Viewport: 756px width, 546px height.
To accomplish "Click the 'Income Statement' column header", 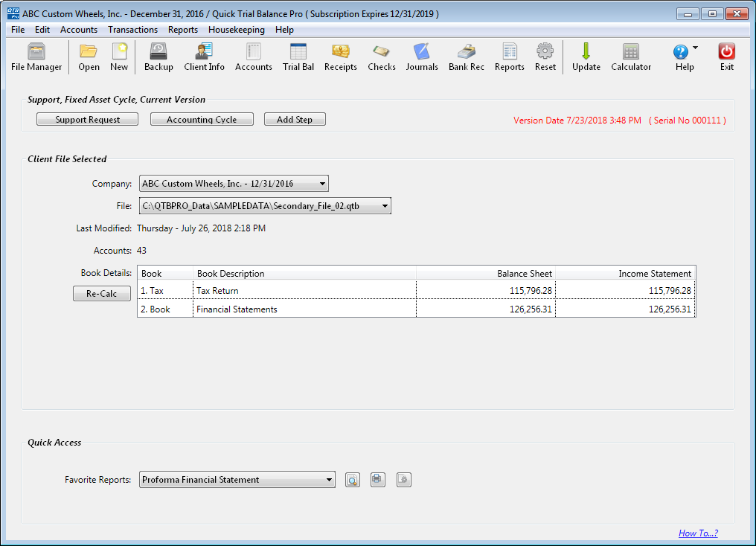I will pos(625,273).
